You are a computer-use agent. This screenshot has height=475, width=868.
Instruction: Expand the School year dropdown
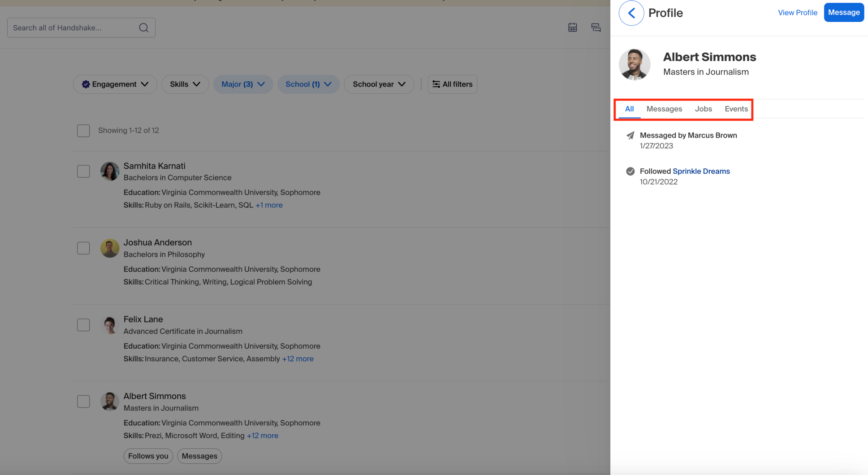379,84
